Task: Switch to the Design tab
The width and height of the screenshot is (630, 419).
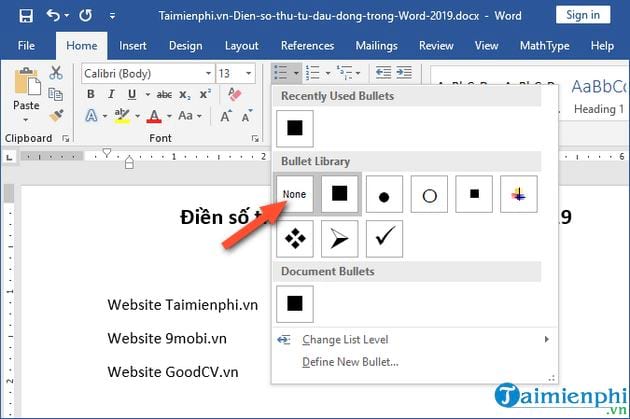Action: coord(186,46)
